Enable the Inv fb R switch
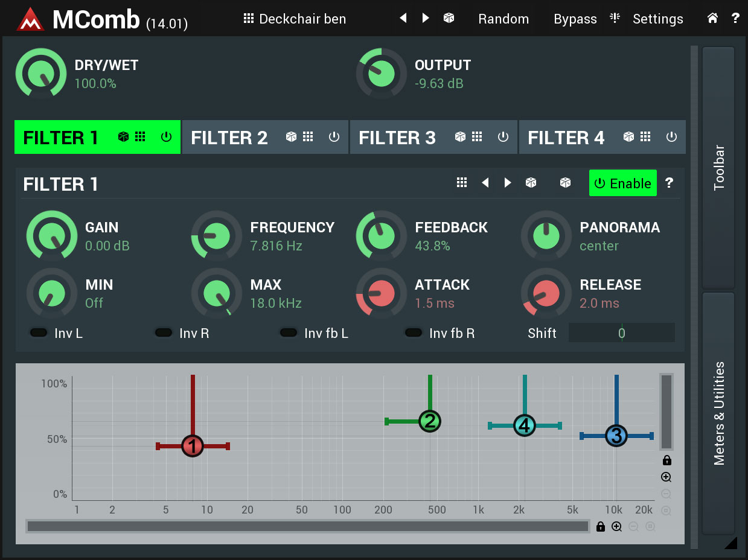Viewport: 748px width, 560px height. tap(414, 332)
